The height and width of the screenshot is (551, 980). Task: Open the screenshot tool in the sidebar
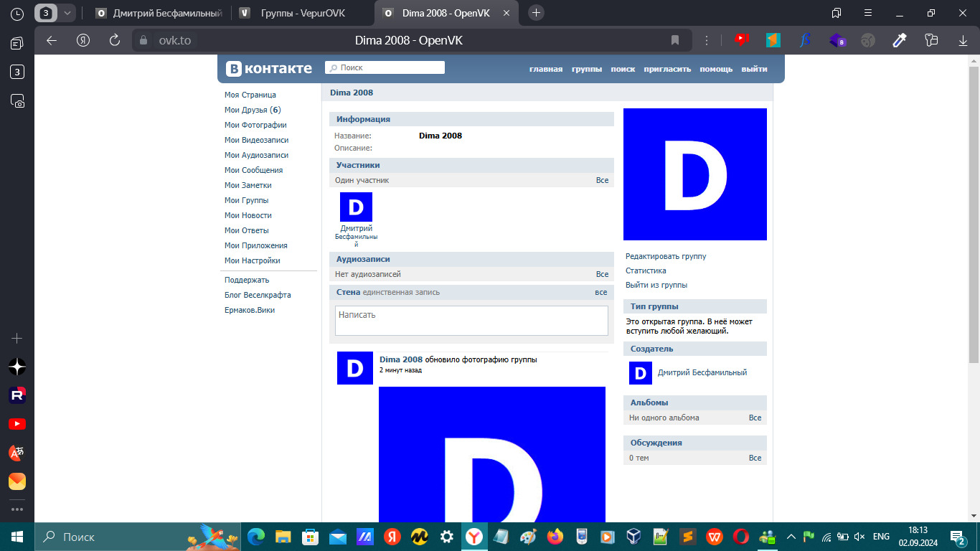pyautogui.click(x=18, y=101)
